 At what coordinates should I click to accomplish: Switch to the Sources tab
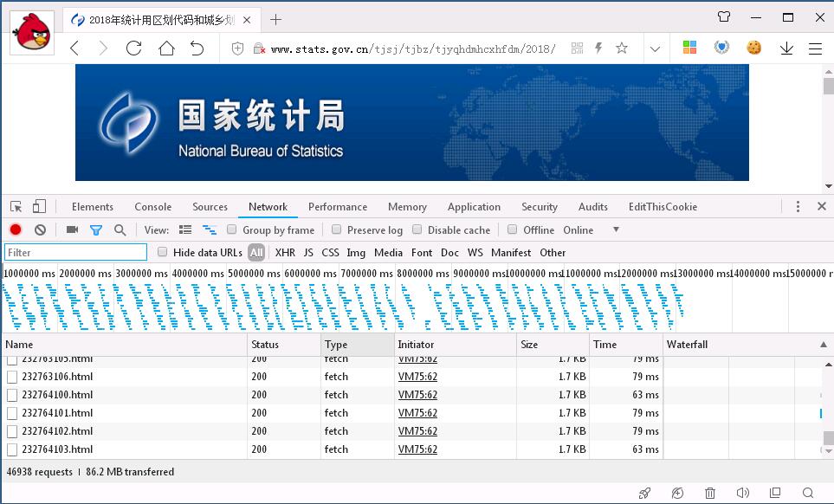coord(210,207)
